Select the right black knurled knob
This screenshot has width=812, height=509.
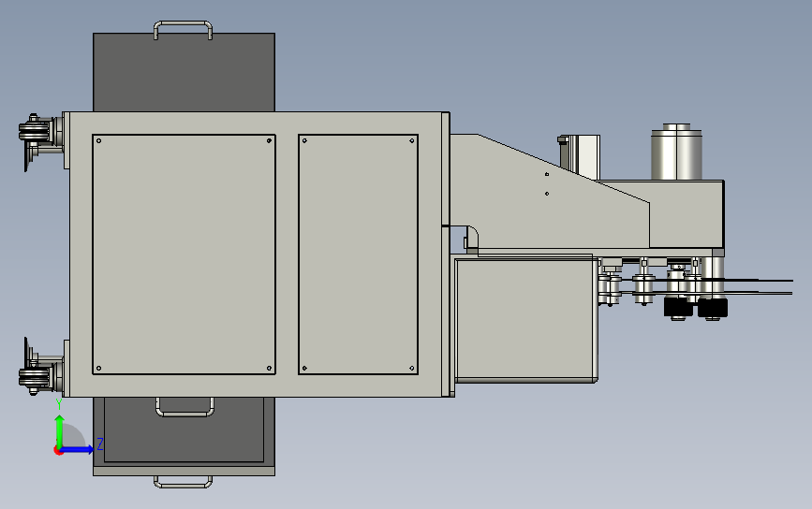pos(713,308)
